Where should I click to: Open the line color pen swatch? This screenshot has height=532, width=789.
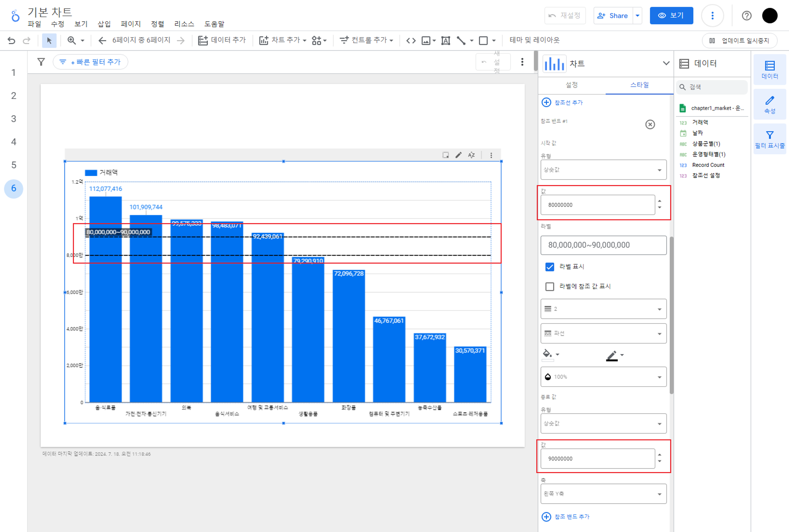pos(612,355)
